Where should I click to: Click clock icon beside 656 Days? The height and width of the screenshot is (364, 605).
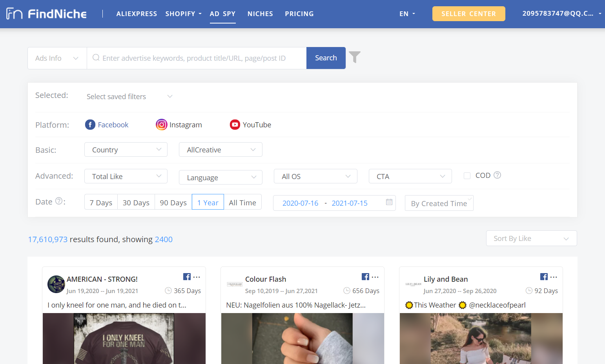tap(347, 291)
